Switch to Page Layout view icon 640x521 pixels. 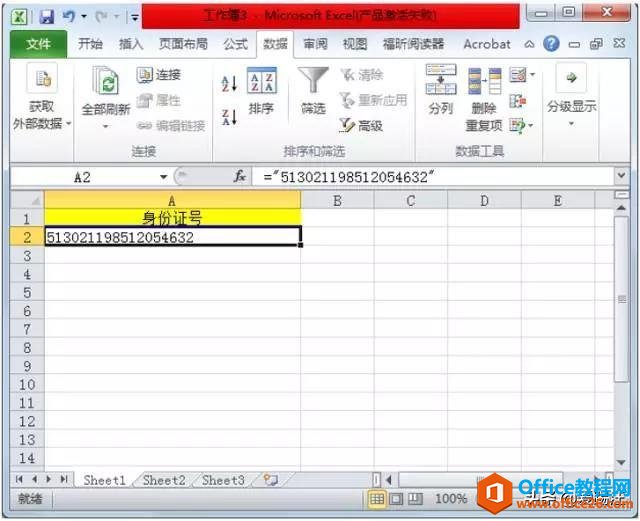pyautogui.click(x=396, y=499)
